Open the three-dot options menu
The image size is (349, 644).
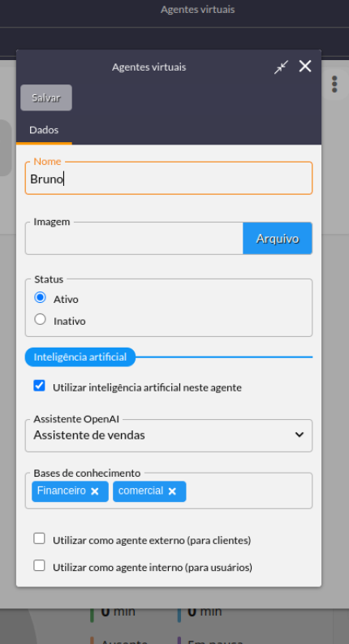point(334,84)
